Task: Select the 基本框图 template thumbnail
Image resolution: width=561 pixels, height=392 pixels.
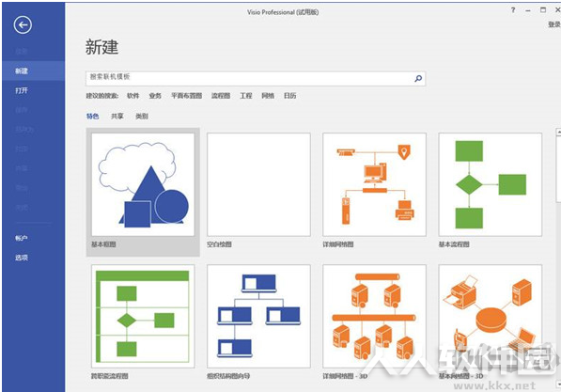Action: (143, 185)
